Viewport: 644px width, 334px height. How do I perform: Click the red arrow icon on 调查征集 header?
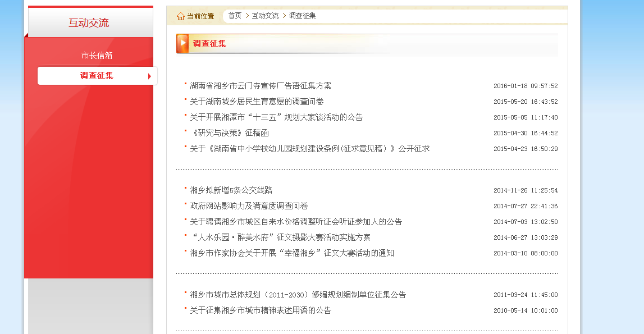coord(182,43)
